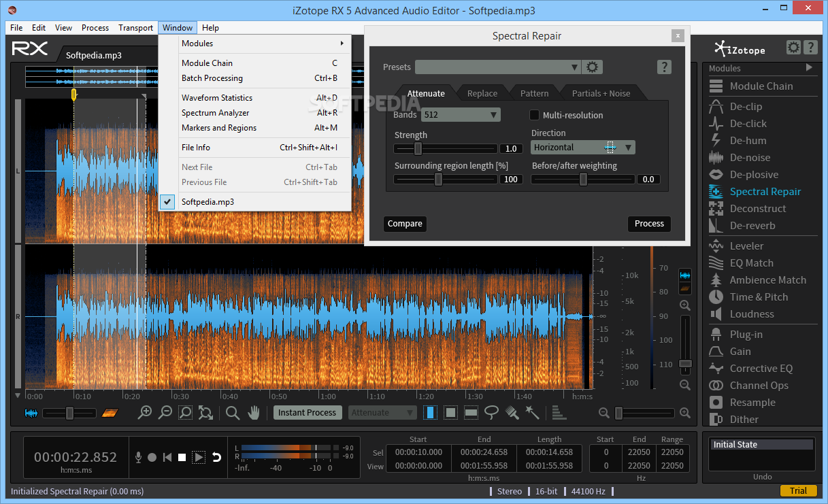
Task: Open the De-click module
Action: (738, 124)
